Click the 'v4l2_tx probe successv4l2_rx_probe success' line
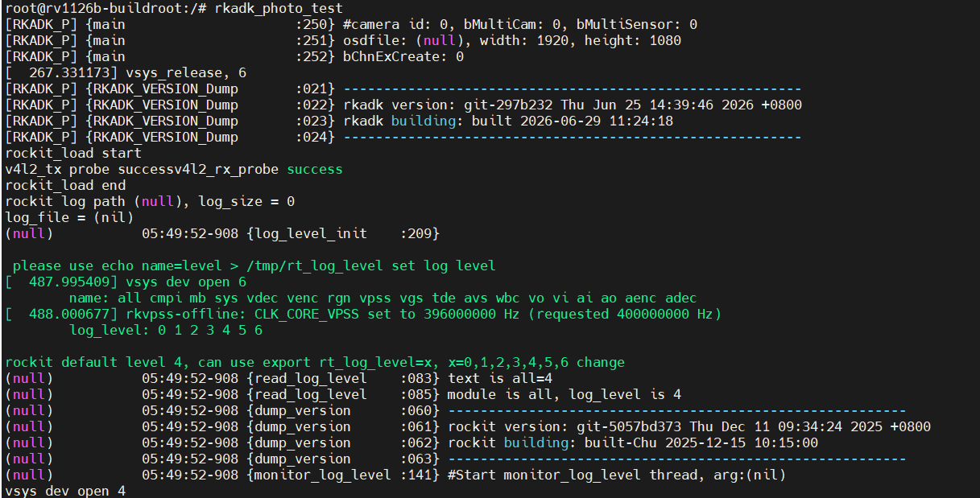980x498 pixels. click(174, 169)
